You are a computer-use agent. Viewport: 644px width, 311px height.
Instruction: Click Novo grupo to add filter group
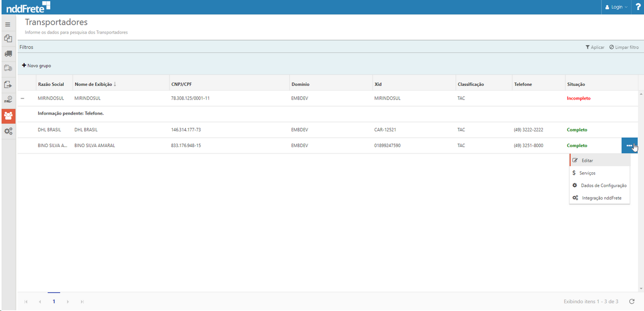point(37,66)
